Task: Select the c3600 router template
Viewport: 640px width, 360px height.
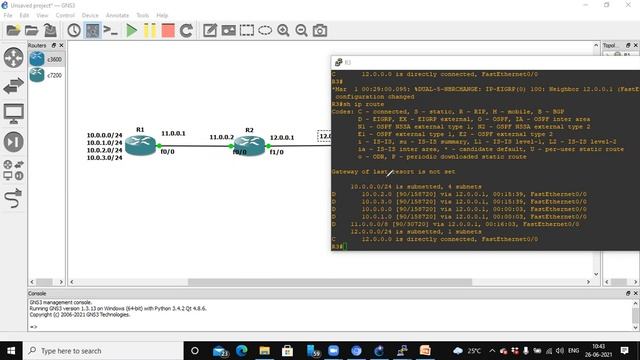Action: (x=46, y=59)
